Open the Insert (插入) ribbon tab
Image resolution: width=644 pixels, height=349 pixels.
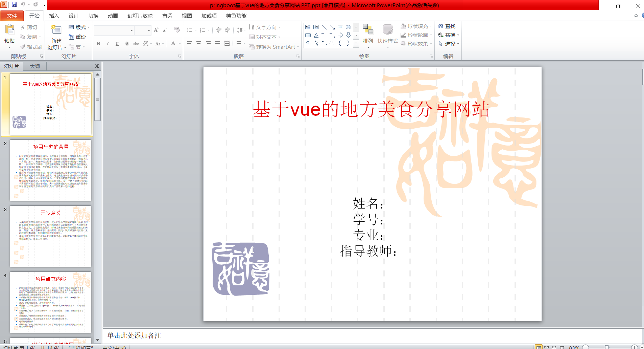(54, 16)
